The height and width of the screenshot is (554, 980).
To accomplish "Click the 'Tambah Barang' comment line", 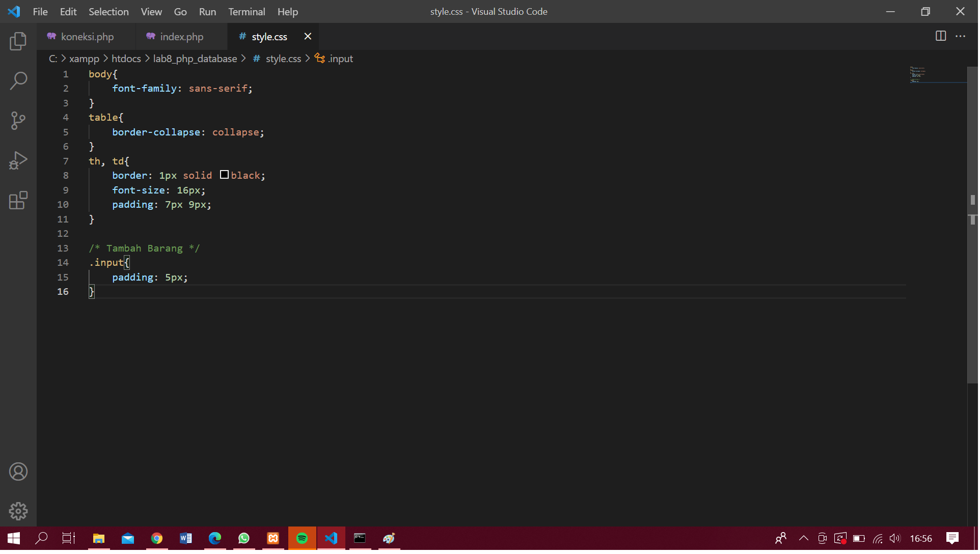I will point(145,249).
